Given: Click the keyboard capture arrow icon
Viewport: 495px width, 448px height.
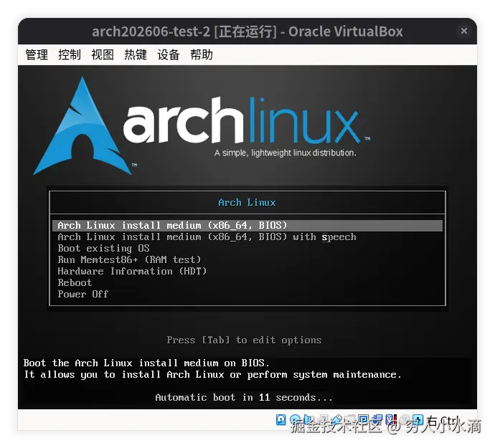Looking at the screenshot, I should click(418, 419).
